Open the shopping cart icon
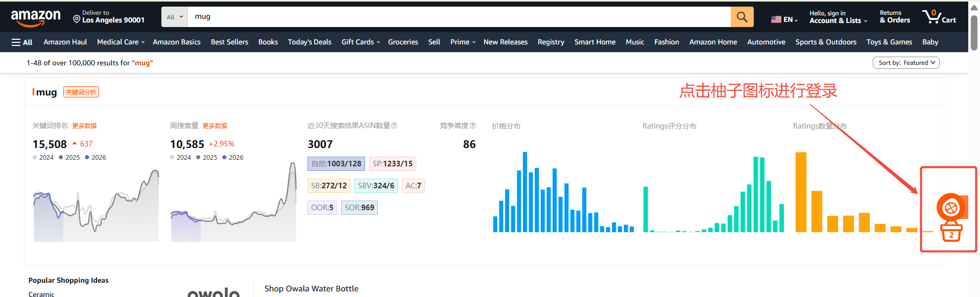Screen dimensions: 980x297 (x=939, y=17)
